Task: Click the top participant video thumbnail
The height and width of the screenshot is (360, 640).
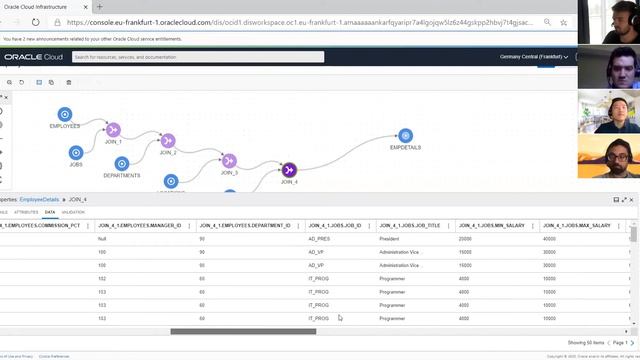Action: click(x=609, y=22)
